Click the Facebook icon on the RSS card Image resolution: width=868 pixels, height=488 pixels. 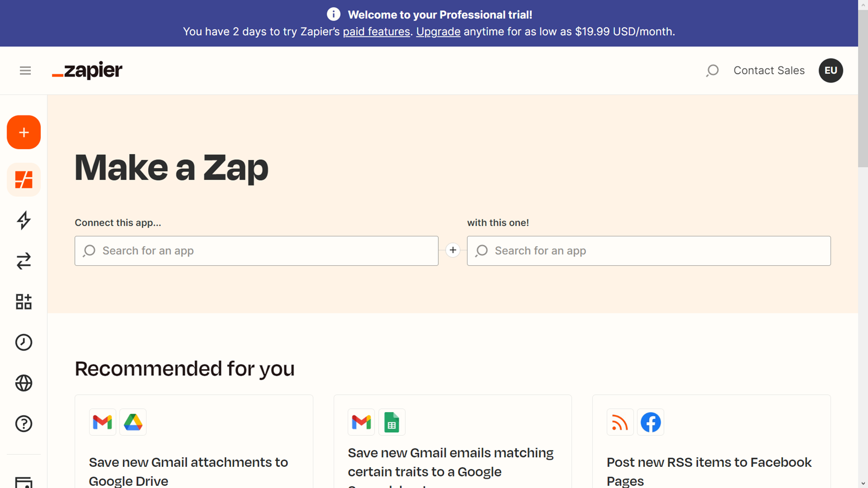[650, 422]
